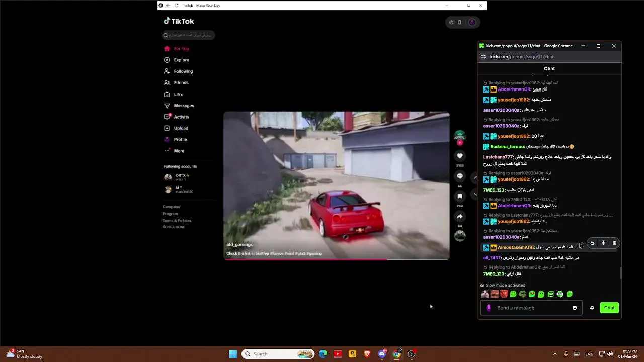Click the green Chat send button
Viewport: 644px width, 362px height.
click(609, 308)
